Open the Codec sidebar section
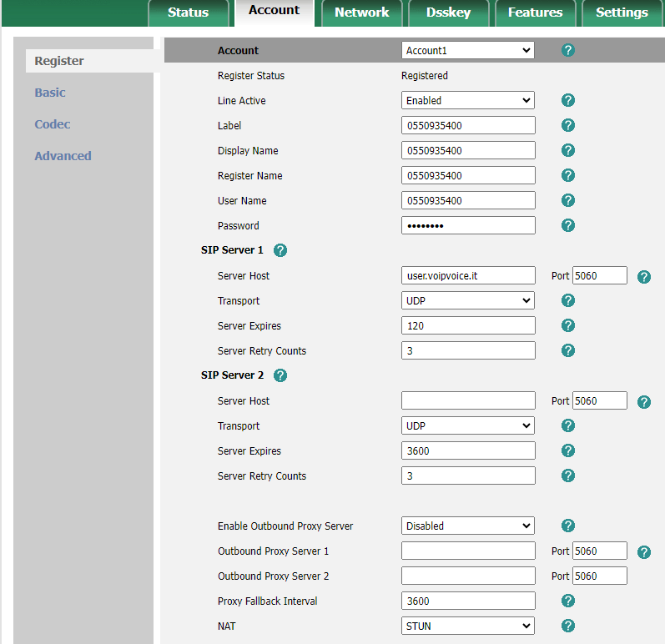This screenshot has width=665, height=644. [x=53, y=124]
